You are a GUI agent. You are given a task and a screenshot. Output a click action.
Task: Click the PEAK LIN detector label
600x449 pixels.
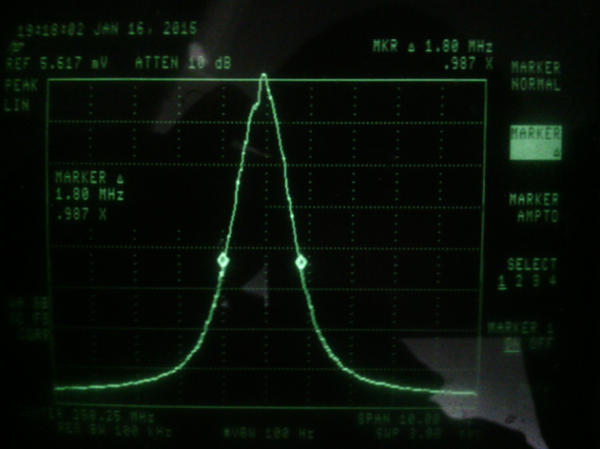tap(20, 92)
